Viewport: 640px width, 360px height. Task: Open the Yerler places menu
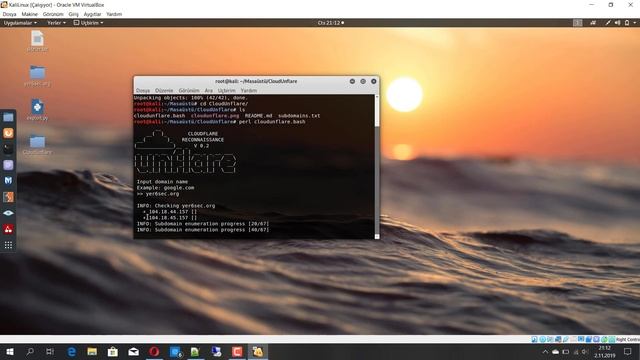56,23
